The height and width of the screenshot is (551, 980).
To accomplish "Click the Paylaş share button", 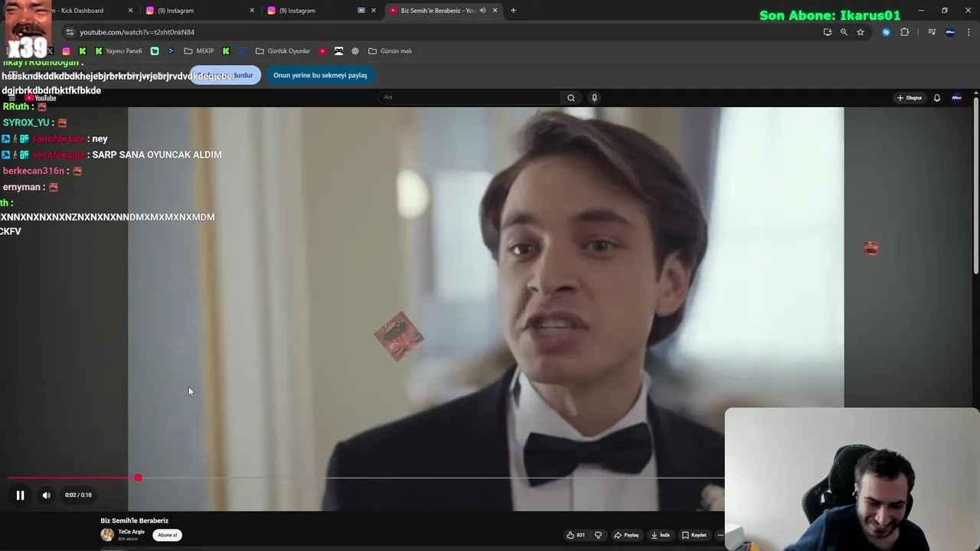I will (626, 535).
